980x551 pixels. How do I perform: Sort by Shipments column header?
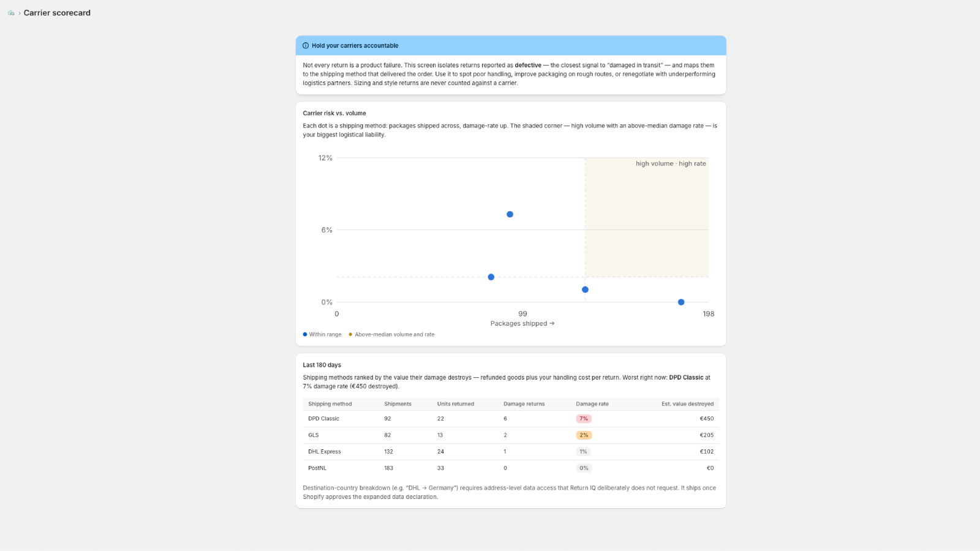tap(398, 404)
